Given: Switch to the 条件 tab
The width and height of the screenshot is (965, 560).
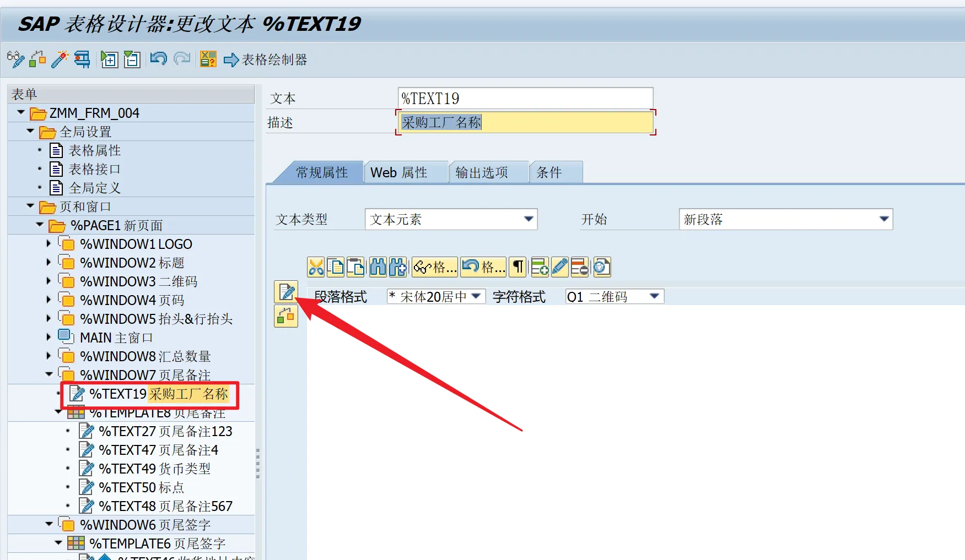Looking at the screenshot, I should (549, 173).
